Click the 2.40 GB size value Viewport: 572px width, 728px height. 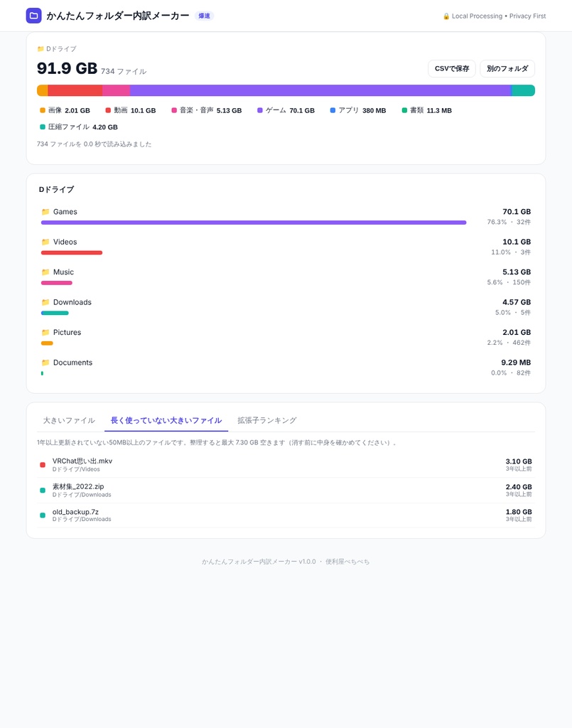coord(519,487)
